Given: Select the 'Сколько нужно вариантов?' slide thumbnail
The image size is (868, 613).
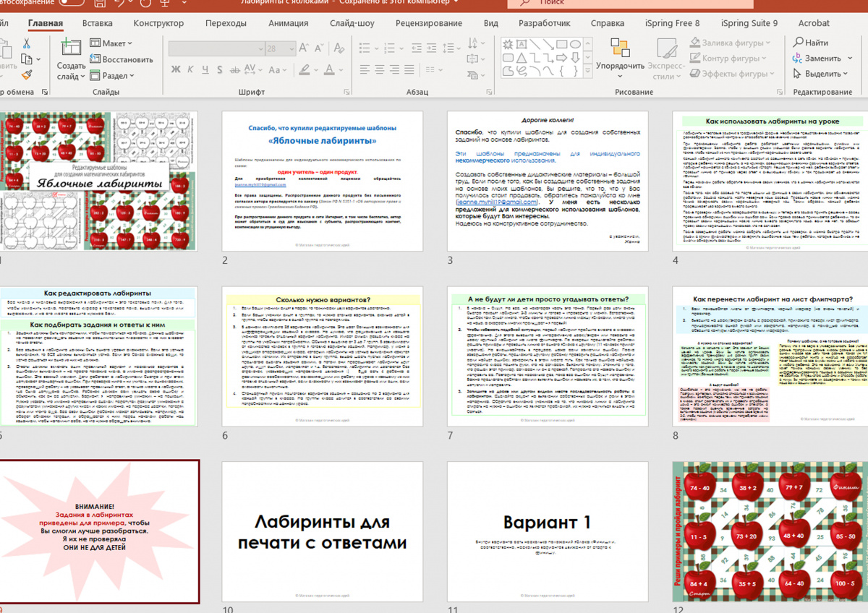Looking at the screenshot, I should pos(322,356).
